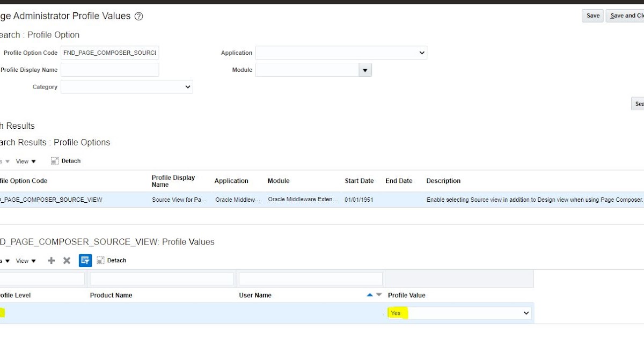Detach the Profile Values table

112,260
